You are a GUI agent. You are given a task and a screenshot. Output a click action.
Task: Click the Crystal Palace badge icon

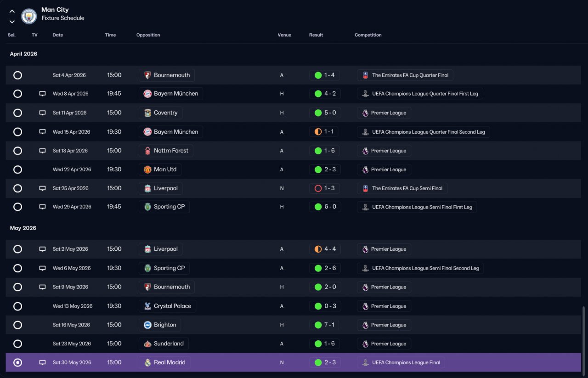pos(147,306)
